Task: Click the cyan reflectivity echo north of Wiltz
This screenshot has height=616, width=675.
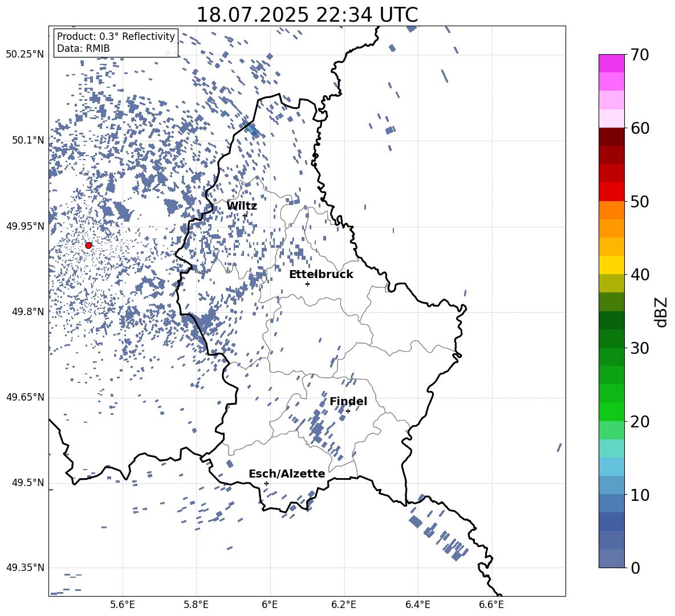Action: tap(251, 128)
